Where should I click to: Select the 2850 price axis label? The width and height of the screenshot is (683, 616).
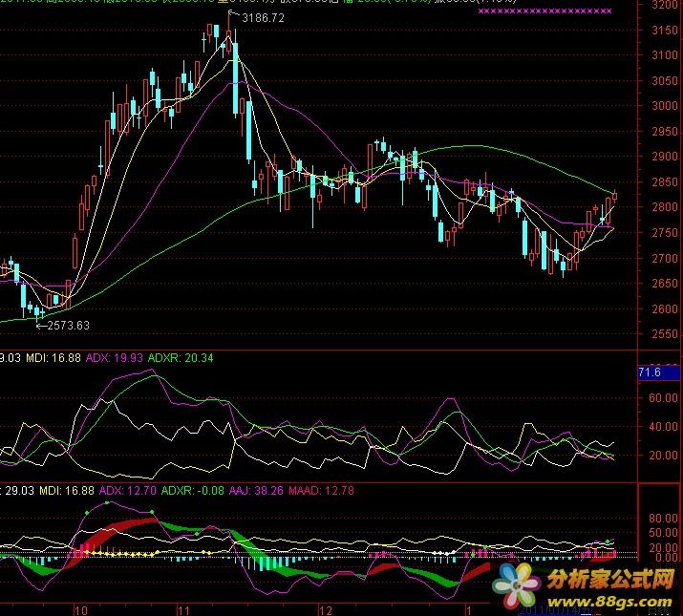pyautogui.click(x=664, y=182)
